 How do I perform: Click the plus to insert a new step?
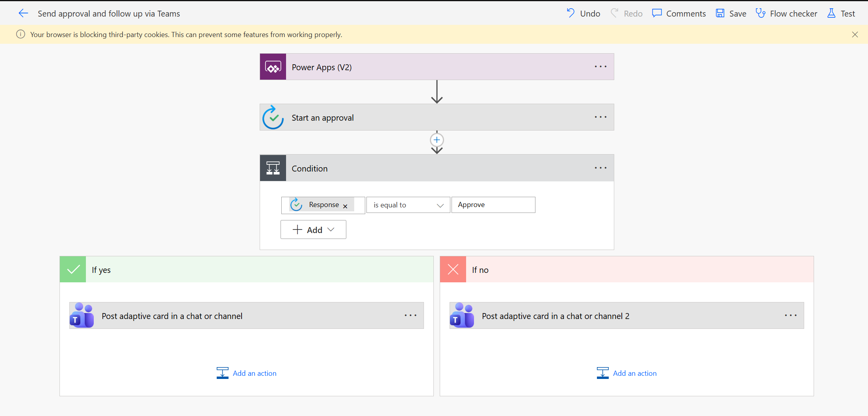pos(437,140)
